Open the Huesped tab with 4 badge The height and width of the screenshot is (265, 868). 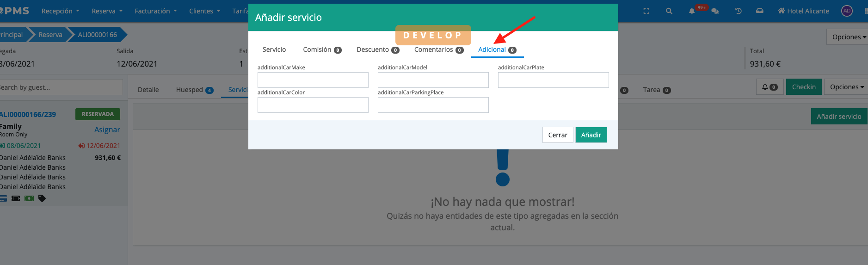tap(194, 90)
